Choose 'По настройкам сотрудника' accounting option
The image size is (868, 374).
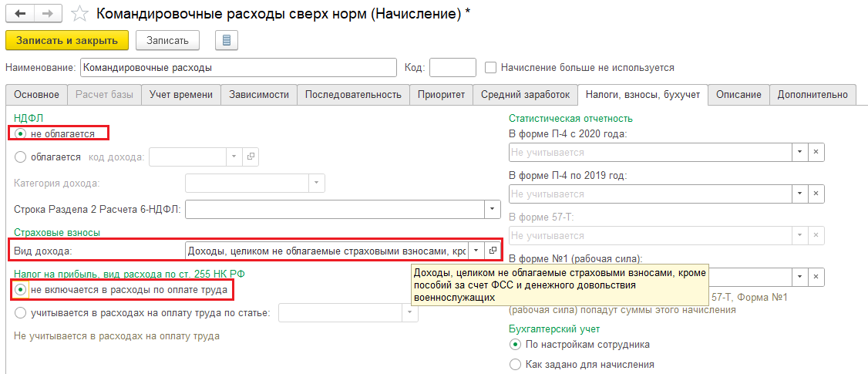click(515, 345)
